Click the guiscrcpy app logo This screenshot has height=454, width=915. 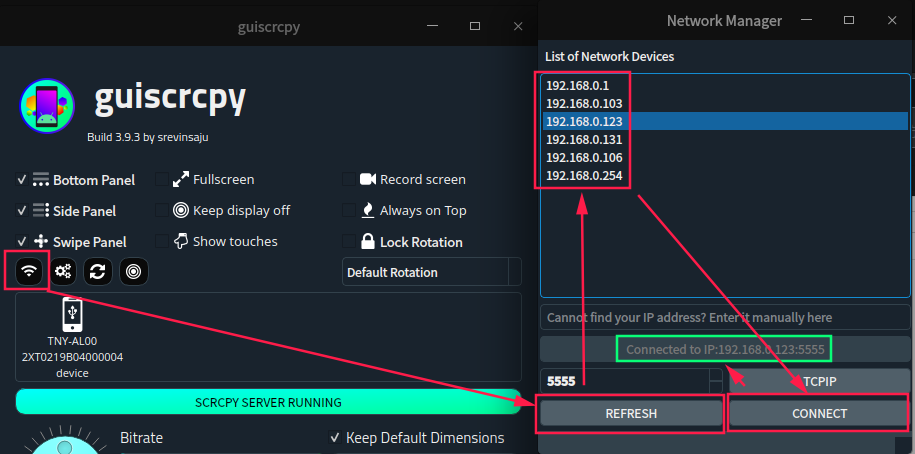coord(47,107)
